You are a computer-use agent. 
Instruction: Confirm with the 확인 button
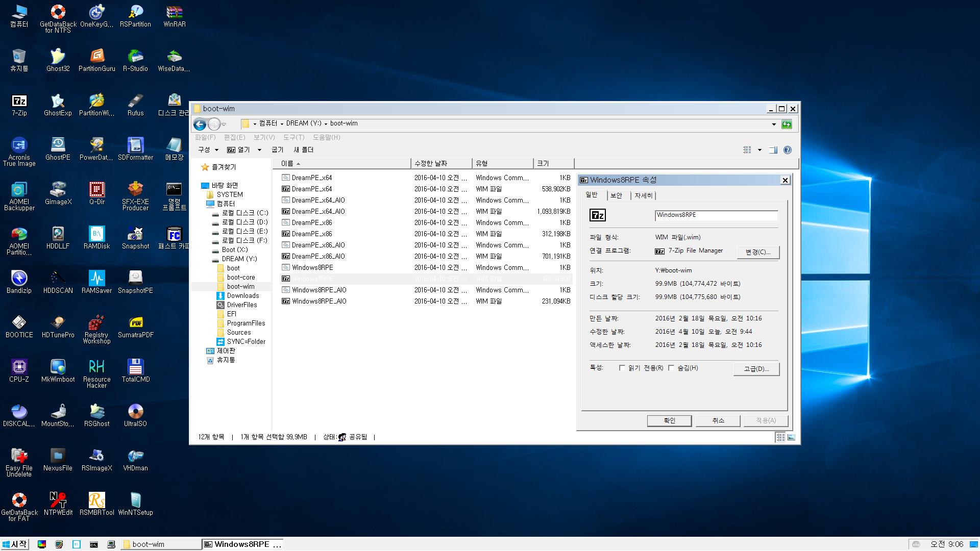(669, 421)
